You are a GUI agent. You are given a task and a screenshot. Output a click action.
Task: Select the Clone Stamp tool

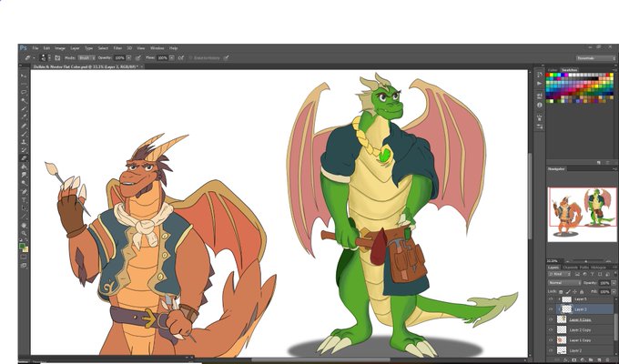(24, 142)
